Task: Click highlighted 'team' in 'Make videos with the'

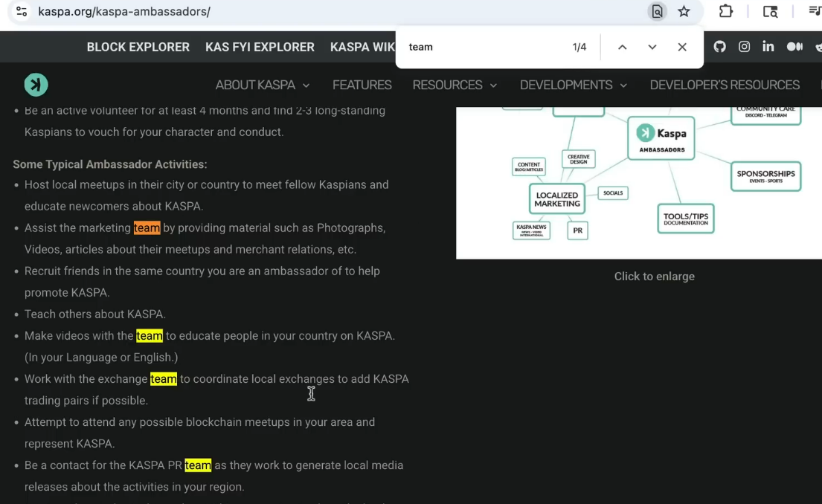Action: [x=150, y=336]
